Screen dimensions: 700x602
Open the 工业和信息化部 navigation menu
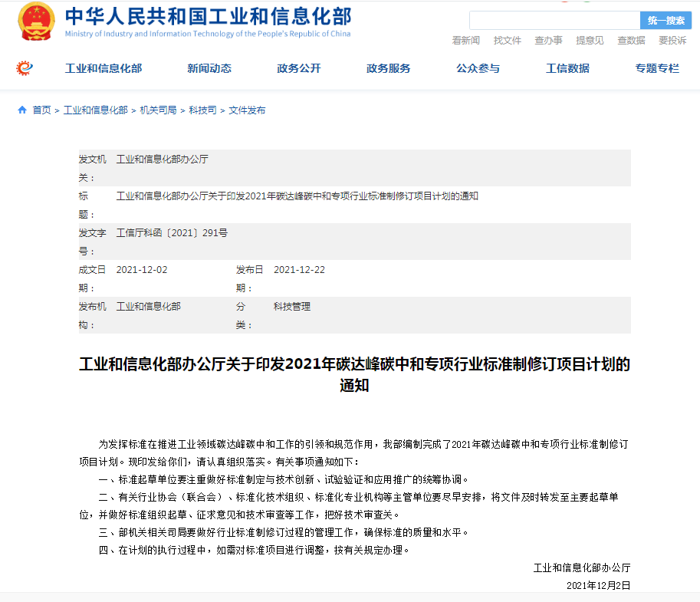tap(103, 68)
